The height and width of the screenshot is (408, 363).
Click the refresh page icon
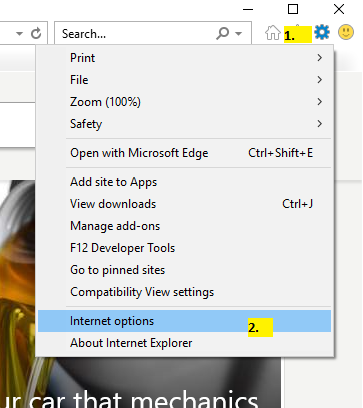(x=36, y=33)
